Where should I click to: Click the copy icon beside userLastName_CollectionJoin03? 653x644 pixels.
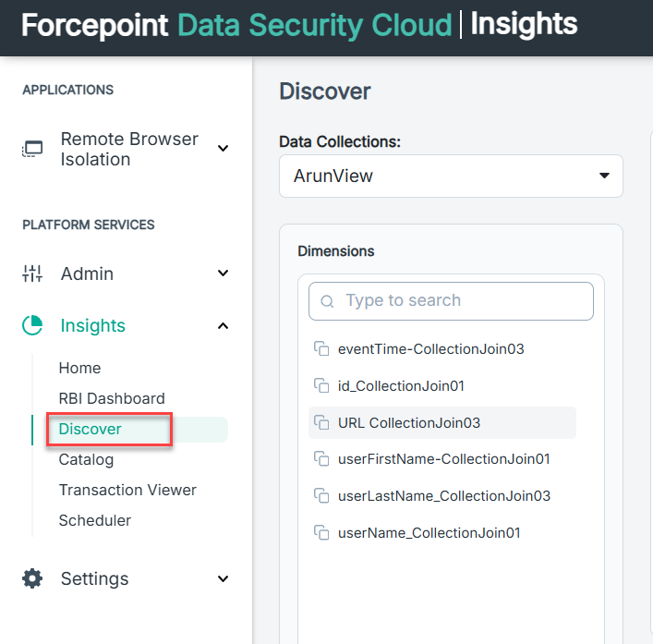coord(321,496)
